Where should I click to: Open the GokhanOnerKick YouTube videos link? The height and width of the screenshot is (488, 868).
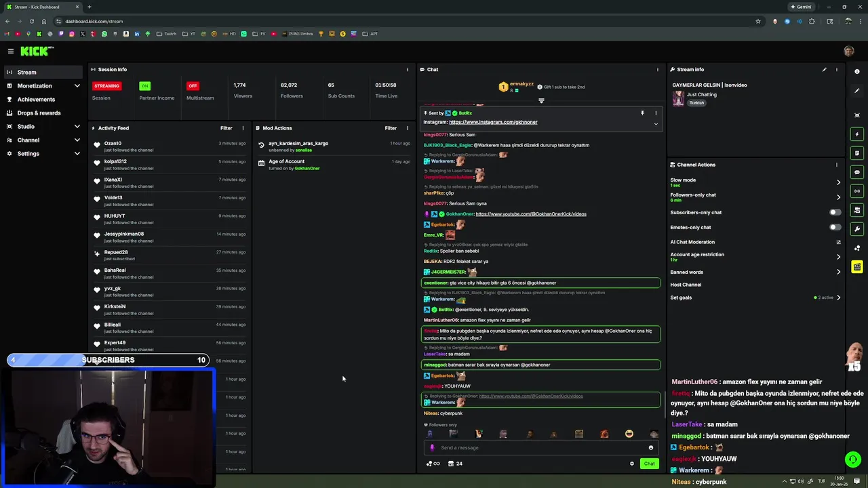point(531,214)
